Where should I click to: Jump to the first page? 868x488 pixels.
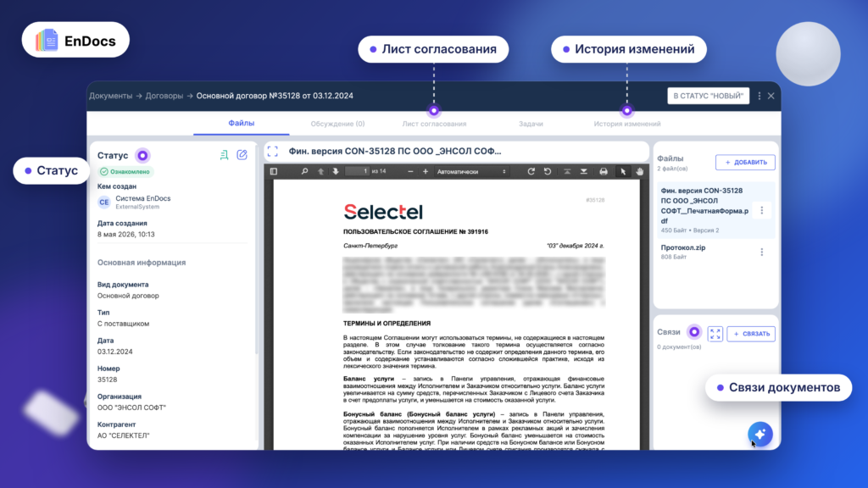pos(567,171)
